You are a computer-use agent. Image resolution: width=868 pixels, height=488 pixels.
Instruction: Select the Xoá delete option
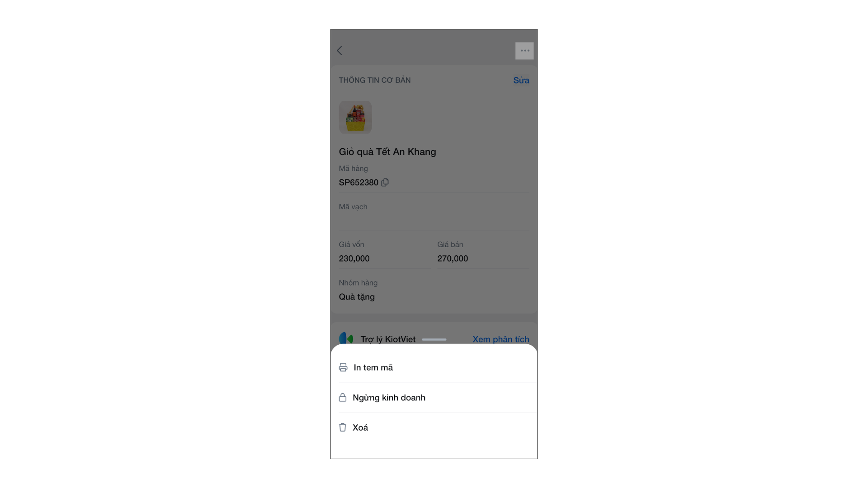(434, 427)
